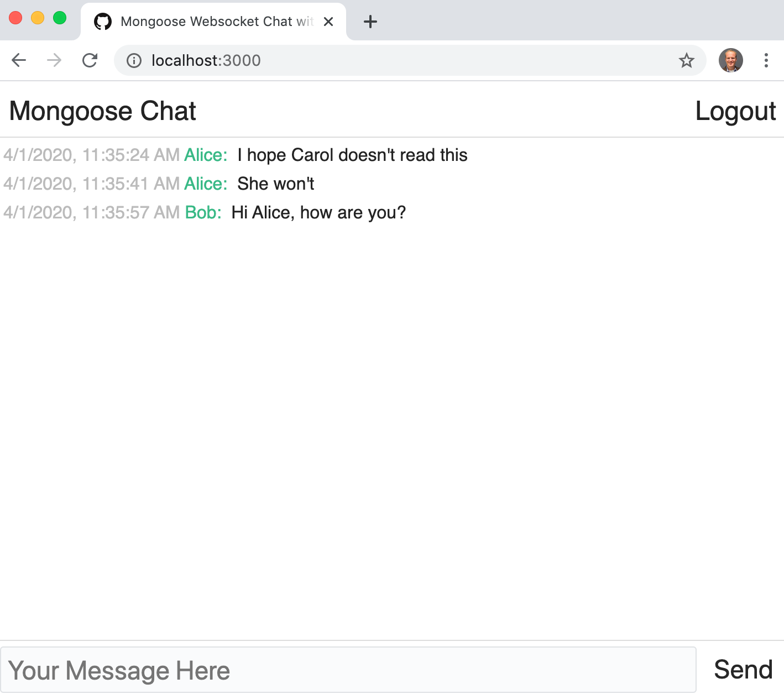Screen dimensions: 784x694
Task: Go back to the previous page
Action: coord(19,60)
